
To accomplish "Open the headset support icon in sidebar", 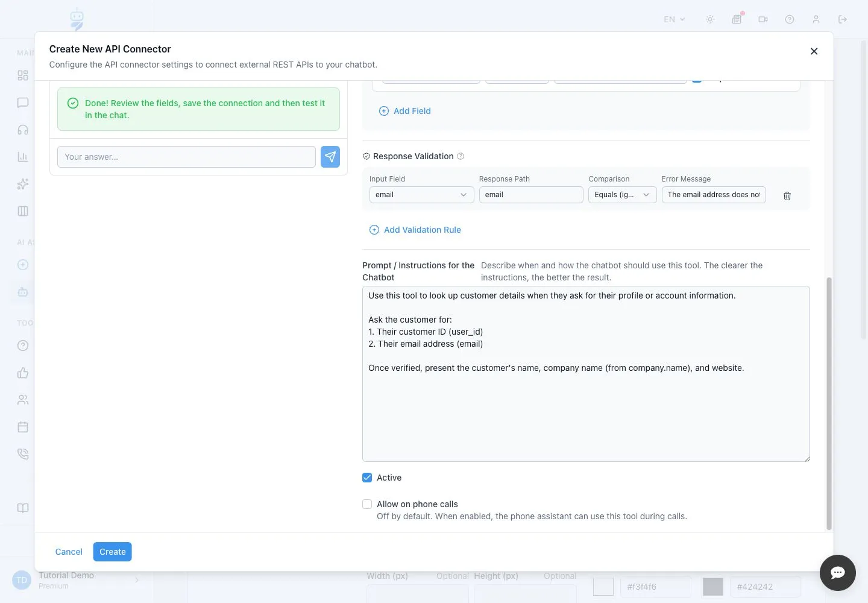I will (x=23, y=130).
